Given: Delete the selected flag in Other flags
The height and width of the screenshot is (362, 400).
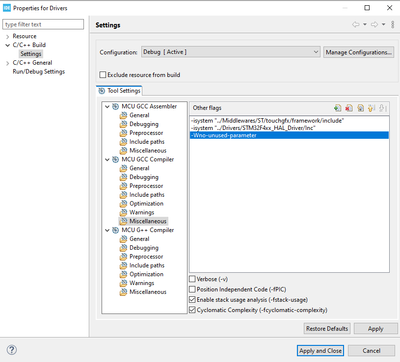Looking at the screenshot, I should tap(349, 108).
